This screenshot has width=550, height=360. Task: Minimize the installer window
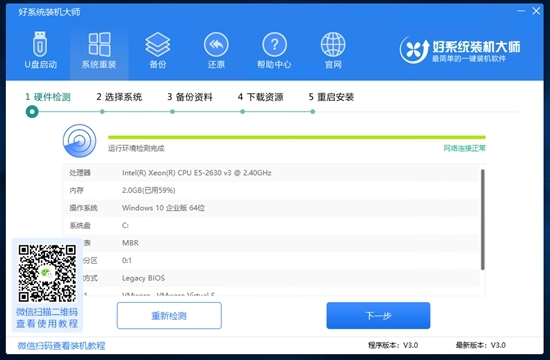(521, 11)
